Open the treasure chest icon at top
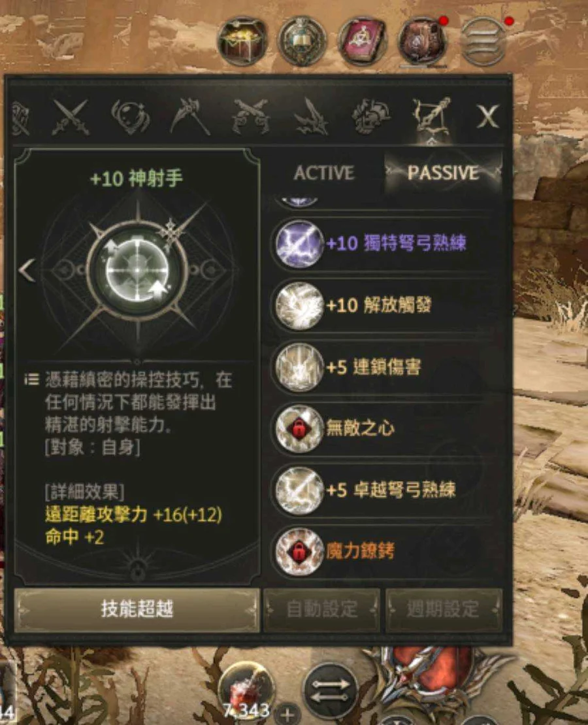The image size is (588, 725). (x=242, y=41)
